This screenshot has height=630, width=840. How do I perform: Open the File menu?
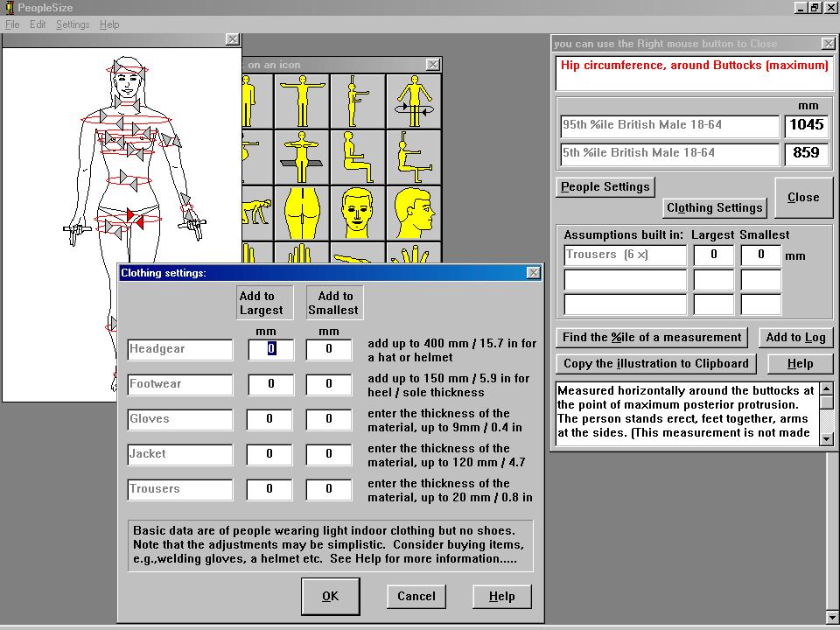tap(11, 24)
